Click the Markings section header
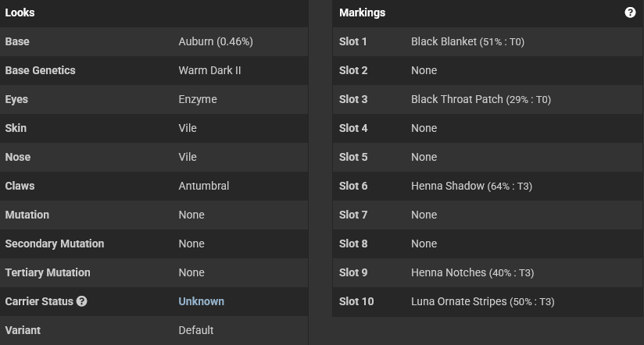Image resolution: width=644 pixels, height=345 pixels. tap(362, 12)
